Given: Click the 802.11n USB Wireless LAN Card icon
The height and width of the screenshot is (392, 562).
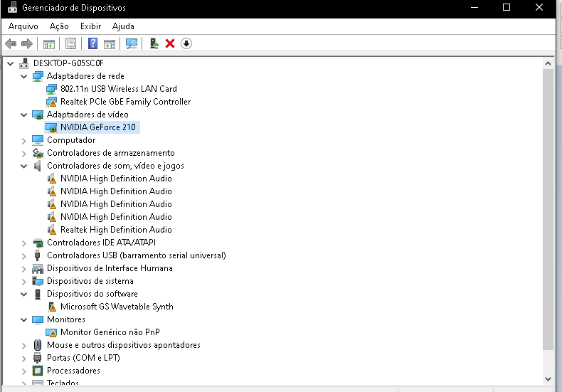Looking at the screenshot, I should [x=51, y=89].
